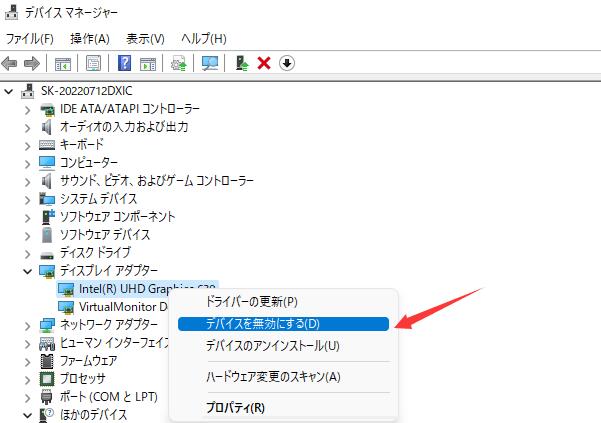Click the キーボード keyboard icon
This screenshot has width=601, height=423.
click(47, 145)
